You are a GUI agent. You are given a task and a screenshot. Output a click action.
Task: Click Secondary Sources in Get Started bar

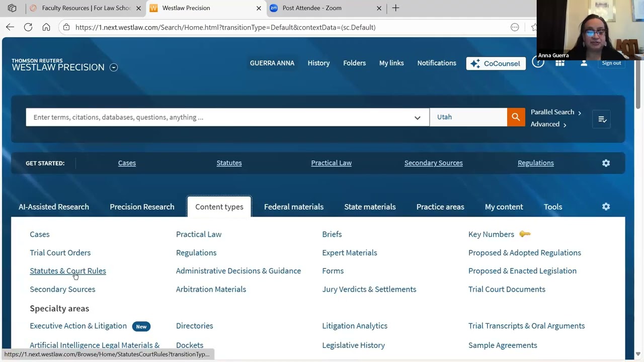(x=434, y=163)
